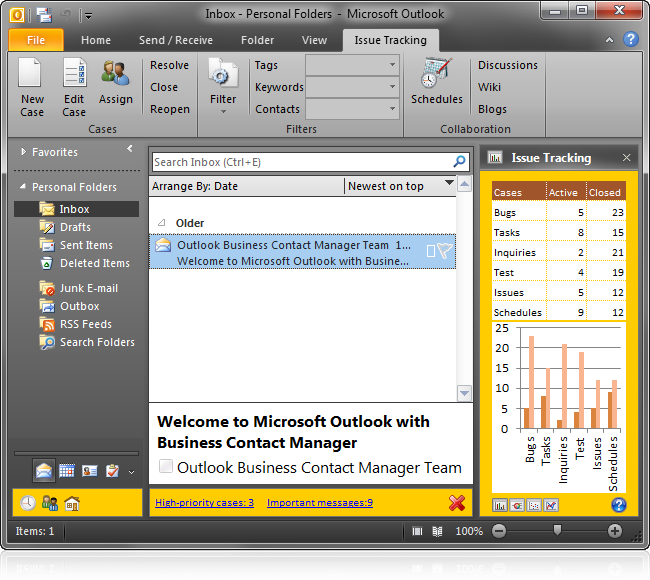
Task: Select the Drafts folder
Action: click(75, 227)
